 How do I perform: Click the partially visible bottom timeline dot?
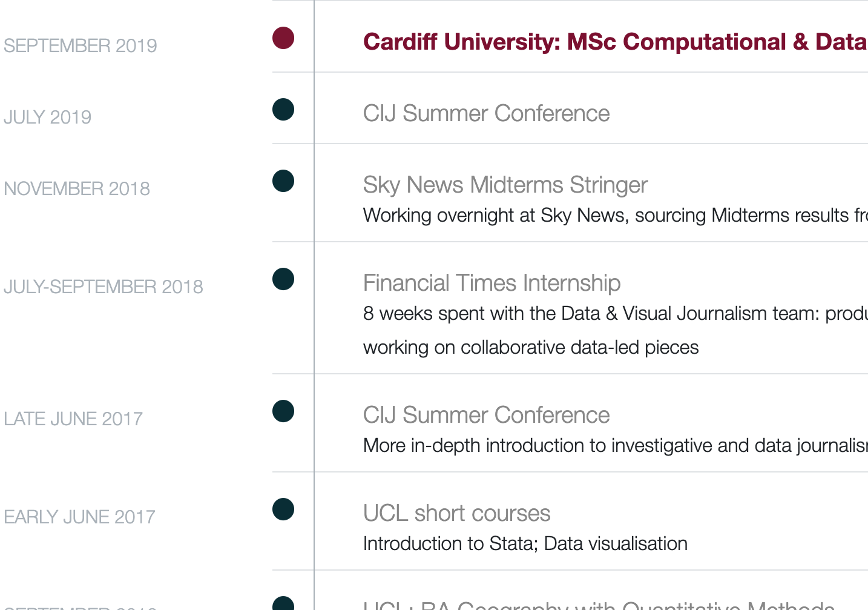(283, 603)
